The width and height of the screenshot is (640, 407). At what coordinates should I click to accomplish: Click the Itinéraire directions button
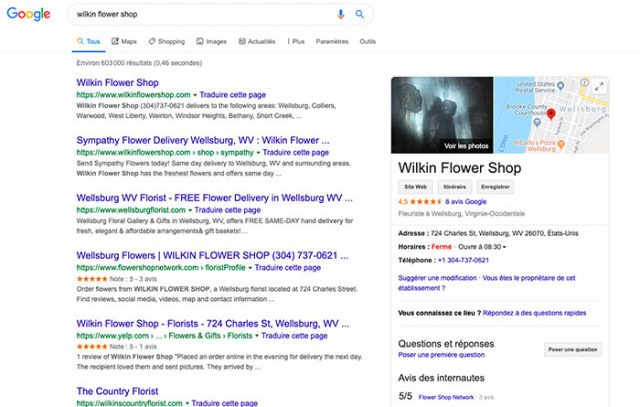[455, 187]
